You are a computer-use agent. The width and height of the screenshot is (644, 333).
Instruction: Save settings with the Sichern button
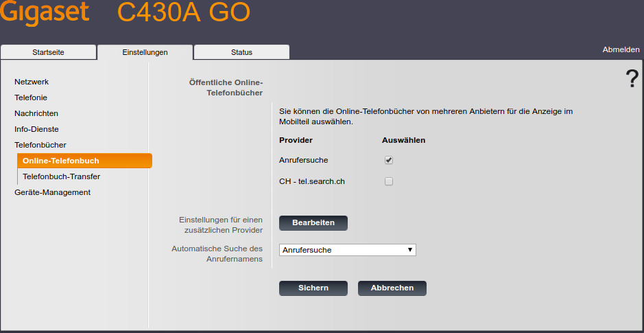pyautogui.click(x=313, y=288)
